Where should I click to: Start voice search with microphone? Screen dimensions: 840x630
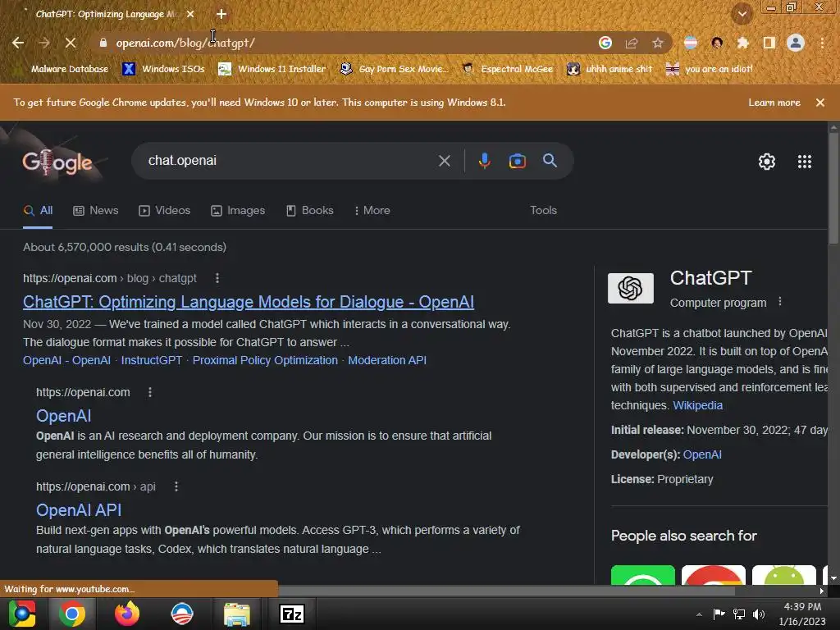point(484,161)
